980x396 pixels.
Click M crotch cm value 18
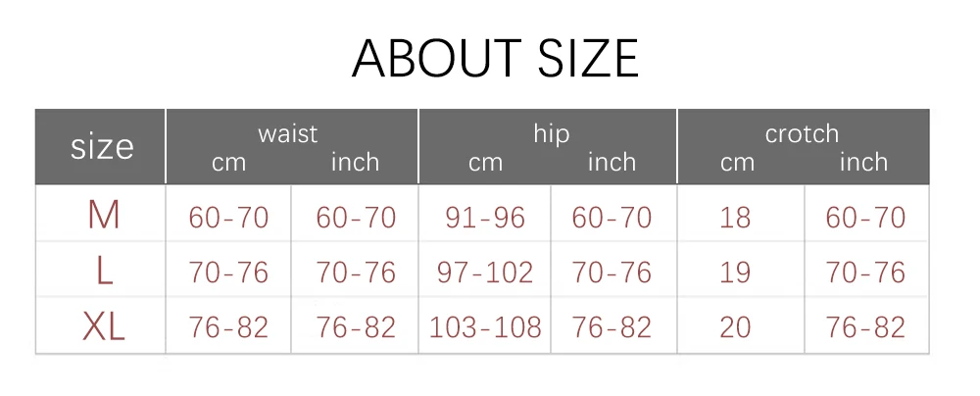pyautogui.click(x=735, y=218)
